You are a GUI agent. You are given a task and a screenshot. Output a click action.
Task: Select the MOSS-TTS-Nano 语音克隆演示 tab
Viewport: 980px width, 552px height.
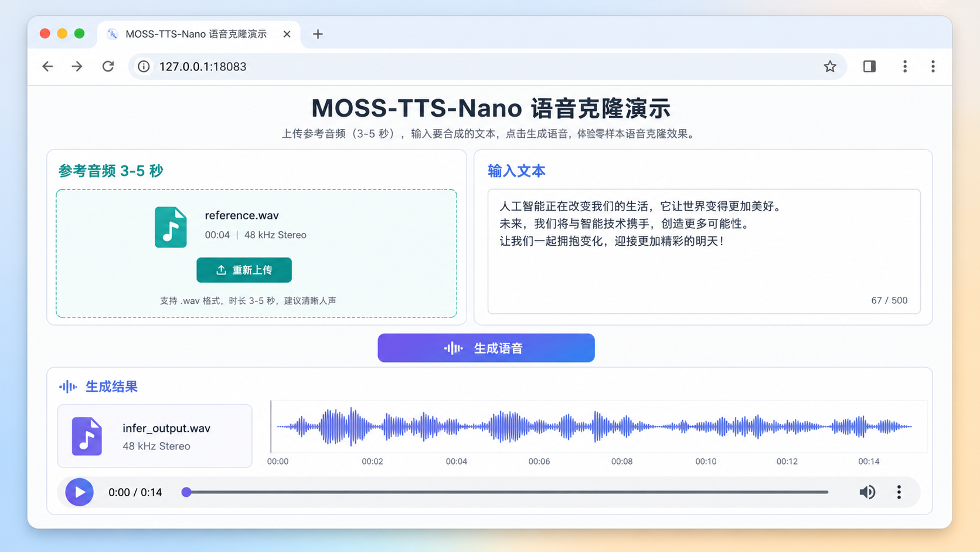(199, 34)
